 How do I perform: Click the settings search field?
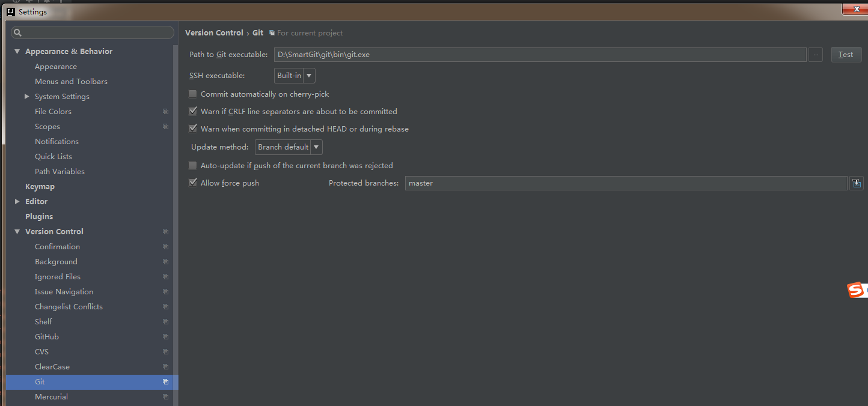(x=93, y=33)
